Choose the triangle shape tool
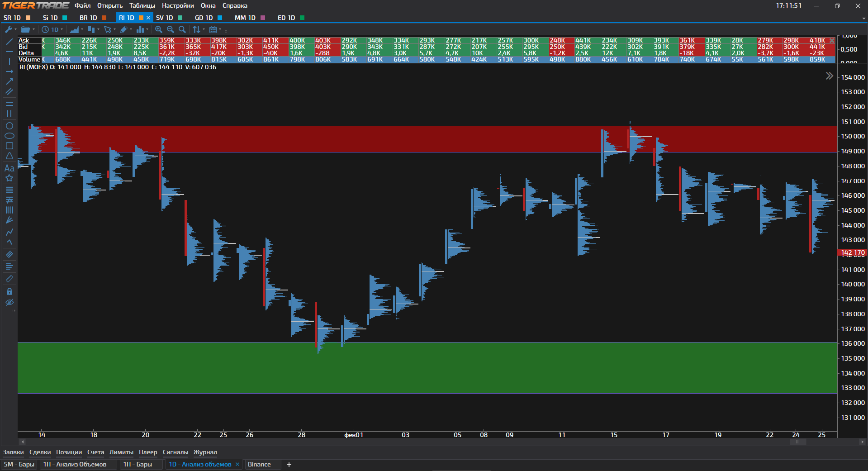This screenshot has width=868, height=471. 9,156
